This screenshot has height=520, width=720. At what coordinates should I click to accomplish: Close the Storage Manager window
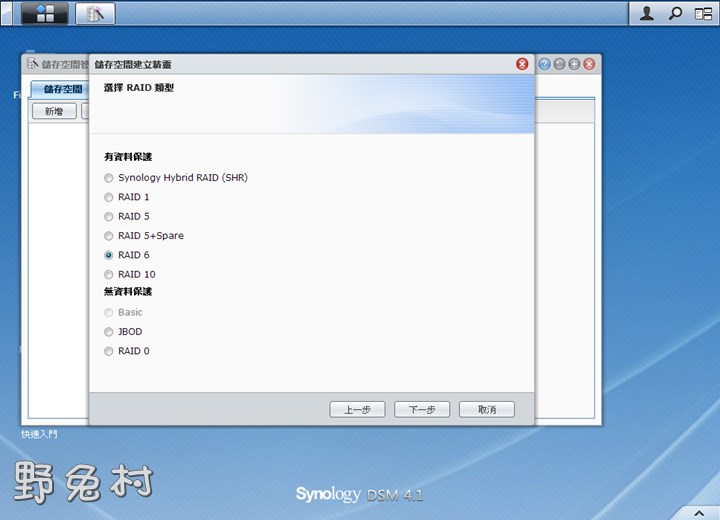589,64
